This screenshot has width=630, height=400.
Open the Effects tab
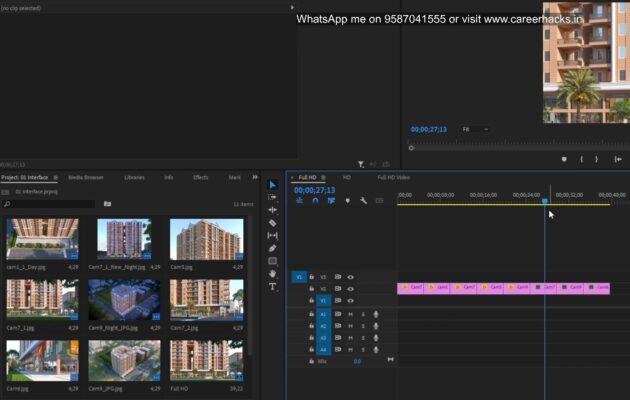[x=200, y=177]
